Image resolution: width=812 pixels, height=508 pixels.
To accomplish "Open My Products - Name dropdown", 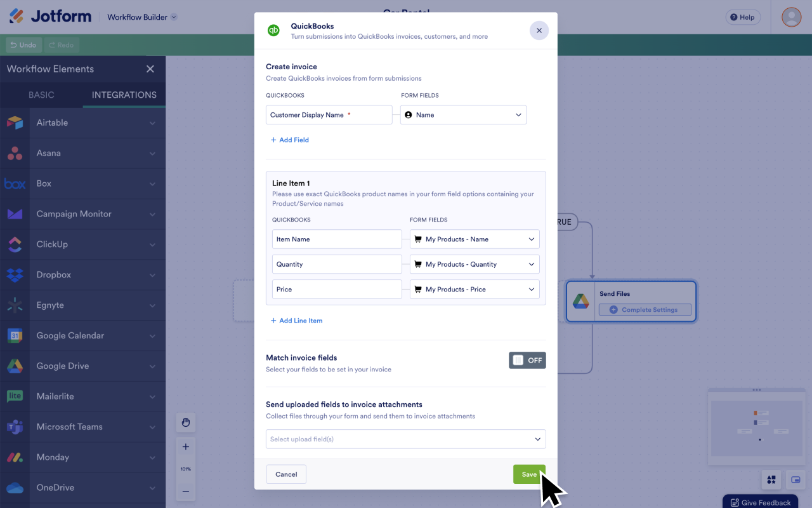I will (475, 239).
